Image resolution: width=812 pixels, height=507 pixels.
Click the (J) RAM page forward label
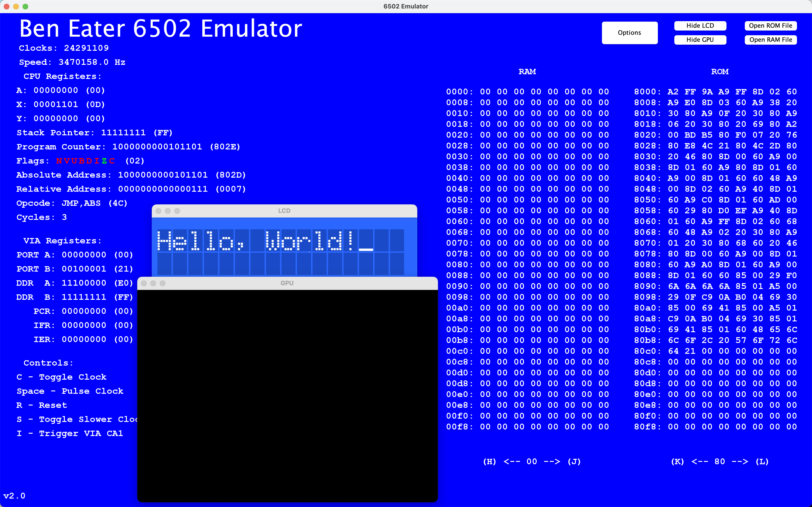coord(574,461)
